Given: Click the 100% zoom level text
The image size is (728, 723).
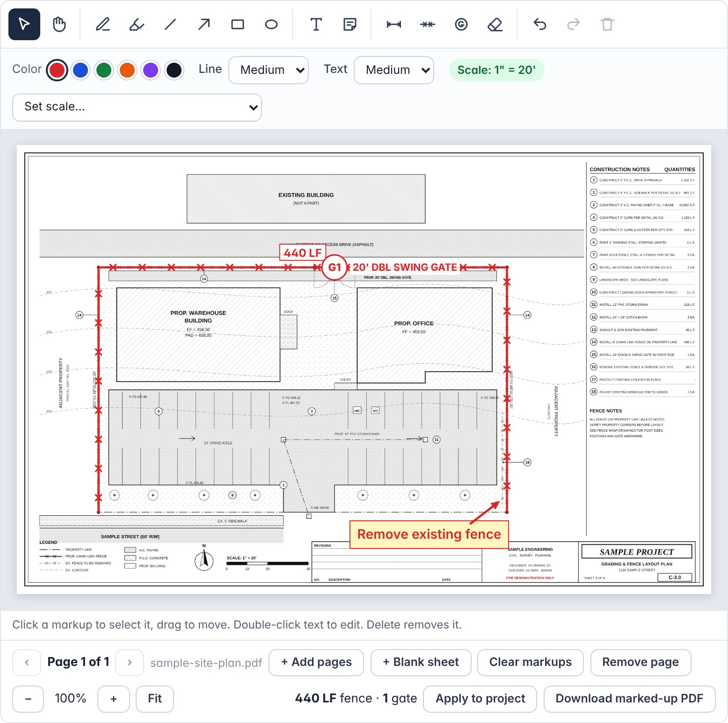Looking at the screenshot, I should 71,699.
